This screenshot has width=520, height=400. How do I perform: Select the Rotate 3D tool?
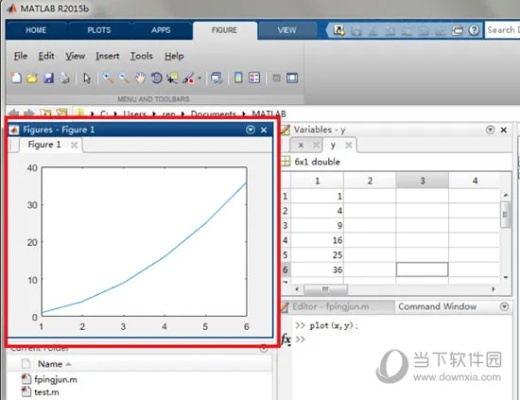pyautogui.click(x=156, y=78)
